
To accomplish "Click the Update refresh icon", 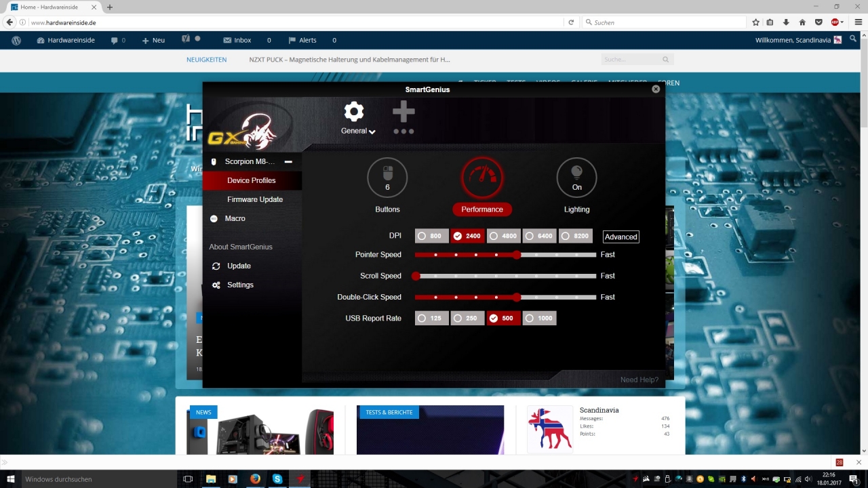I will pos(216,266).
